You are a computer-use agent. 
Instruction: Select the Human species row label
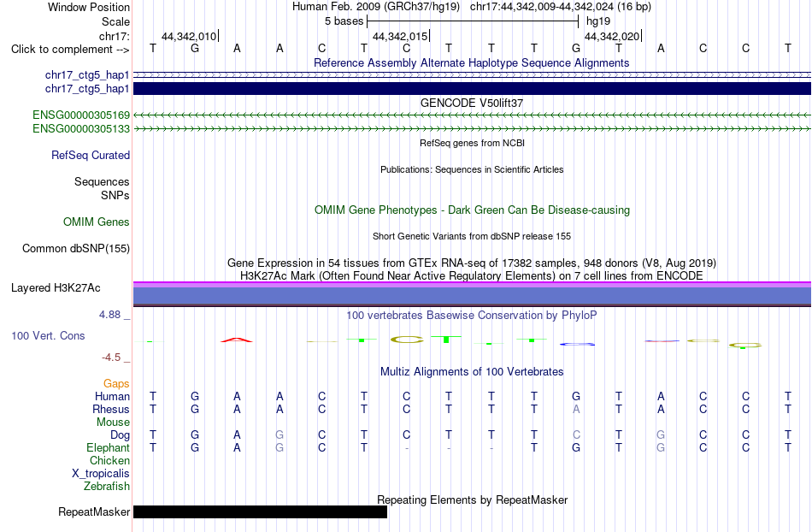(112, 396)
